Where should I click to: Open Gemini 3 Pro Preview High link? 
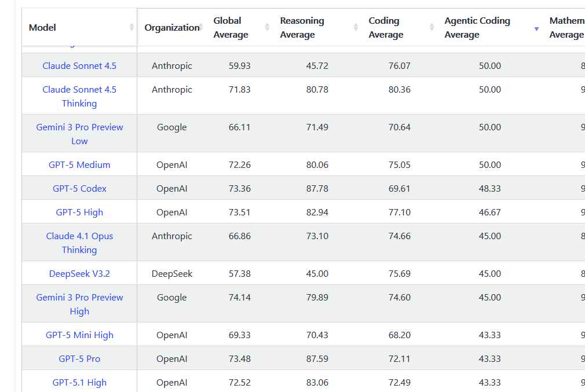tap(79, 304)
